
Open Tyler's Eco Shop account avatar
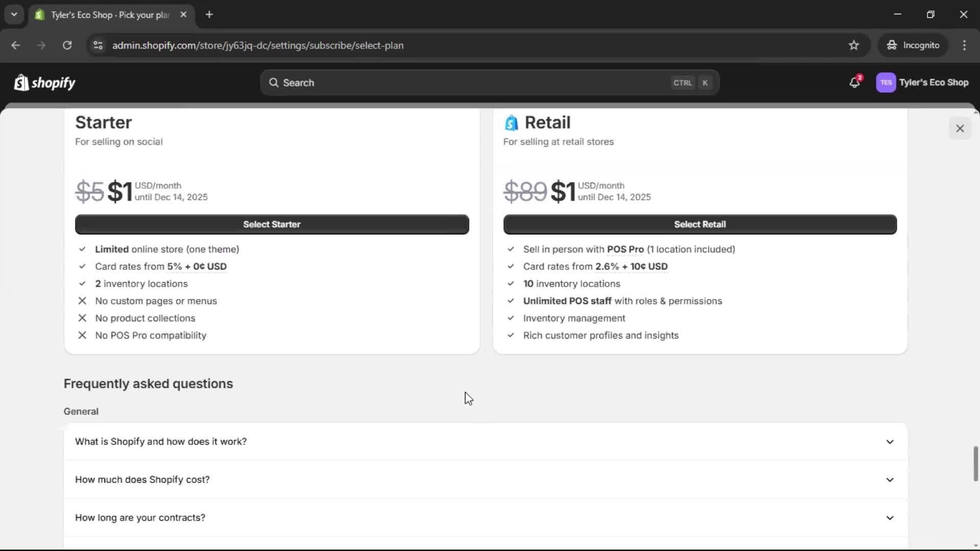[x=886, y=83]
